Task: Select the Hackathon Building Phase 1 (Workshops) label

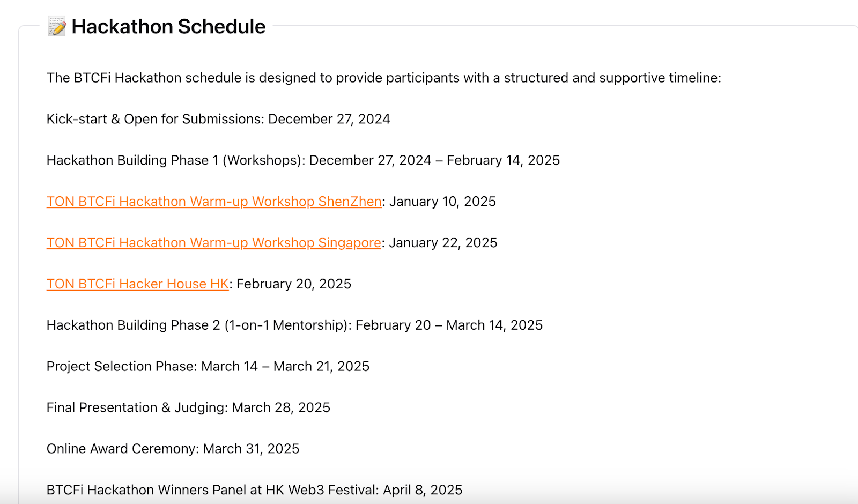Action: pyautogui.click(x=176, y=160)
